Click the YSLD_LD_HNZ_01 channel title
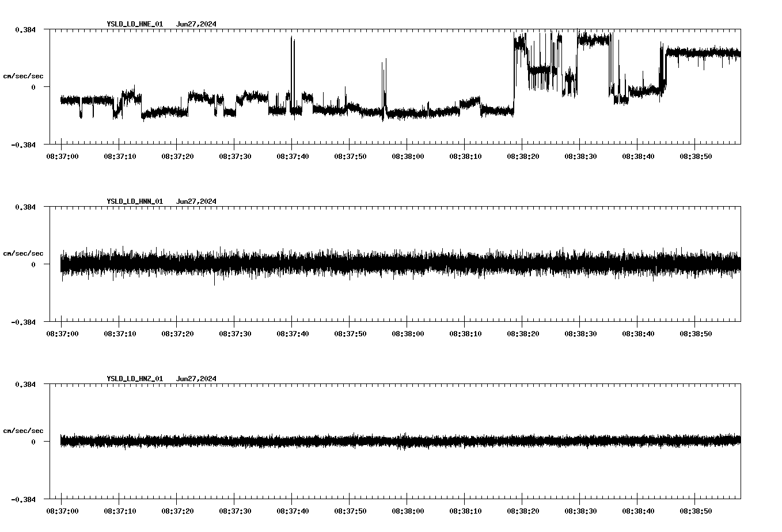 pos(134,378)
